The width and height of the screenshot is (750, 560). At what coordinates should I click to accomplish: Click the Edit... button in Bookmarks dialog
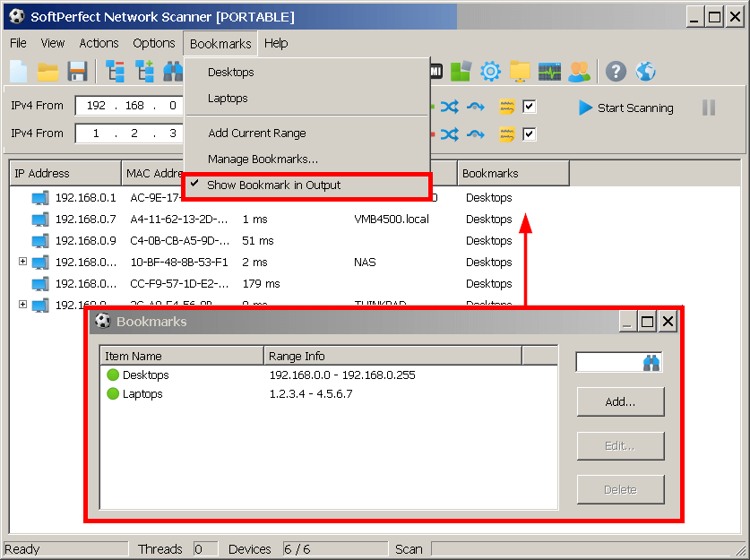click(x=620, y=445)
